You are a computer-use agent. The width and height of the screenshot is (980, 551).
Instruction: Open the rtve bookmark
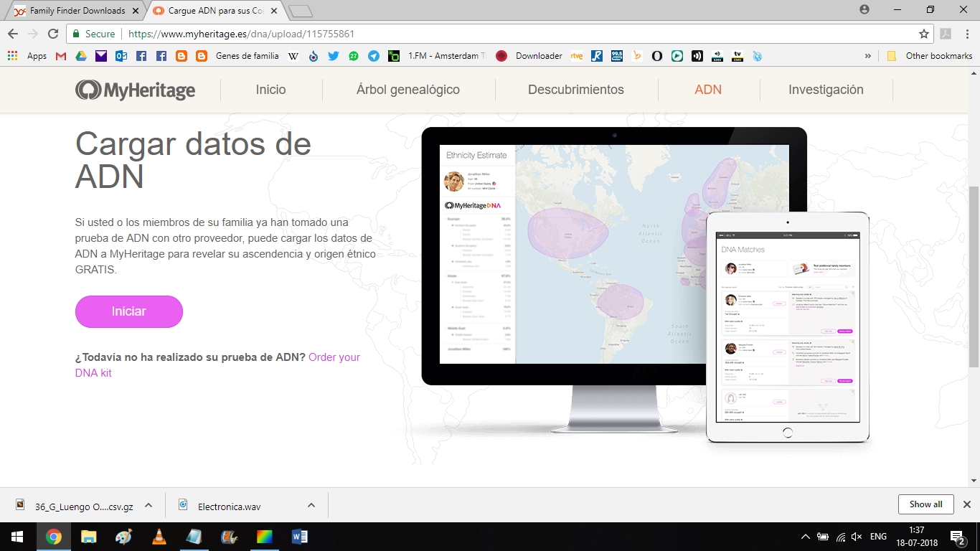577,56
